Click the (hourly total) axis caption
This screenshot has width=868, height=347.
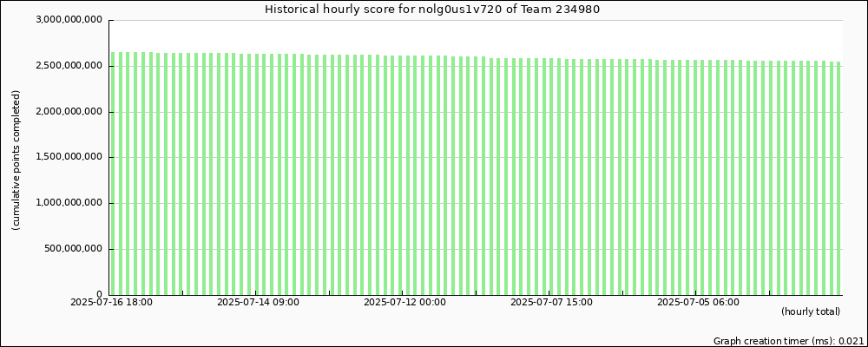click(811, 312)
